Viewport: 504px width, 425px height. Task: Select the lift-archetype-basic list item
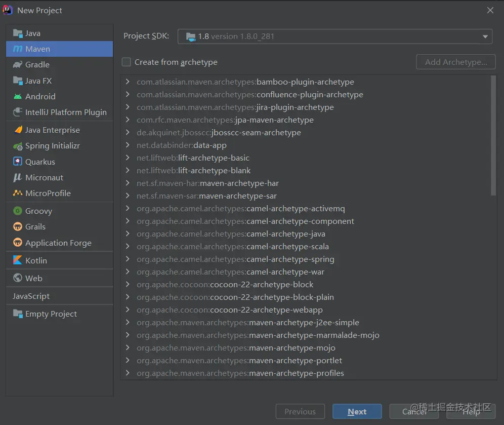tap(214, 158)
